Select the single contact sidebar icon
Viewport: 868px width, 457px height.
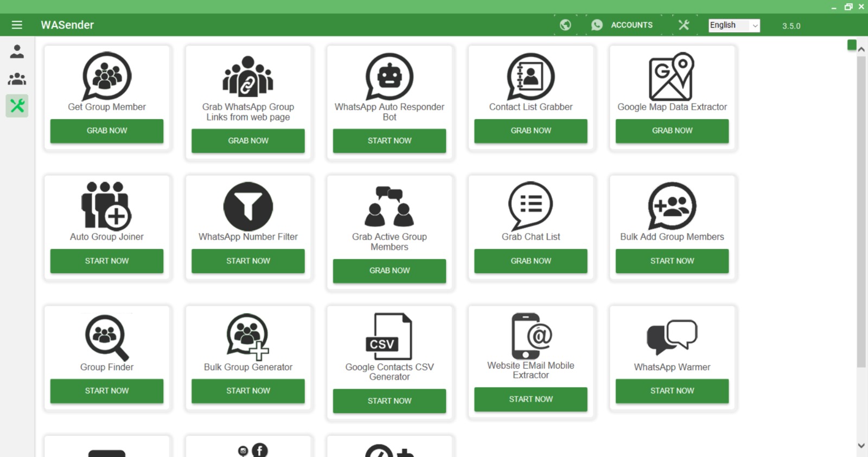(x=17, y=52)
